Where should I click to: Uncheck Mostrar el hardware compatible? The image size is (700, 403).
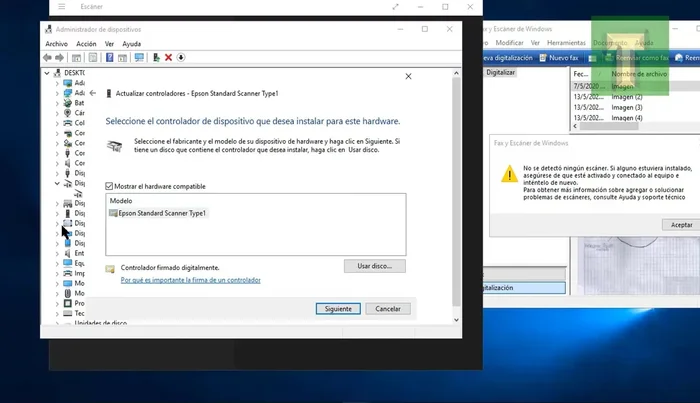[x=109, y=186]
